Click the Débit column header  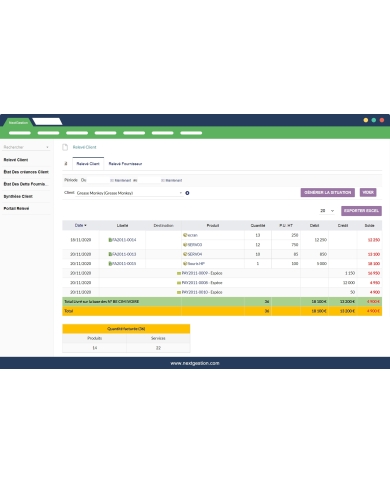click(x=314, y=225)
